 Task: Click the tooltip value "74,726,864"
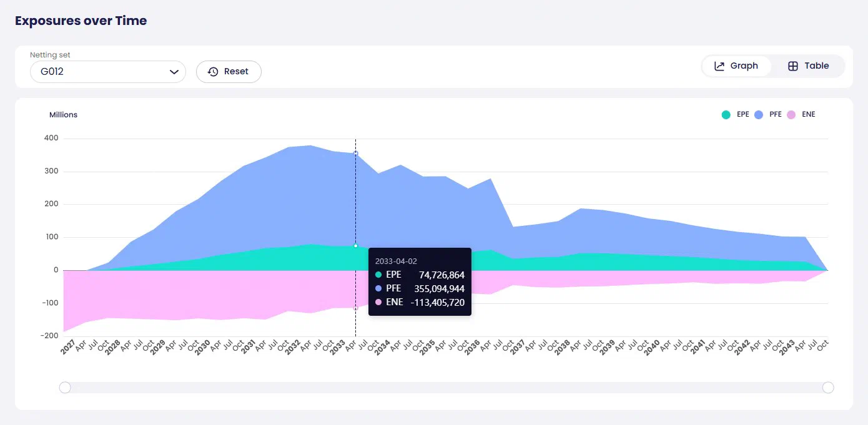tap(441, 275)
